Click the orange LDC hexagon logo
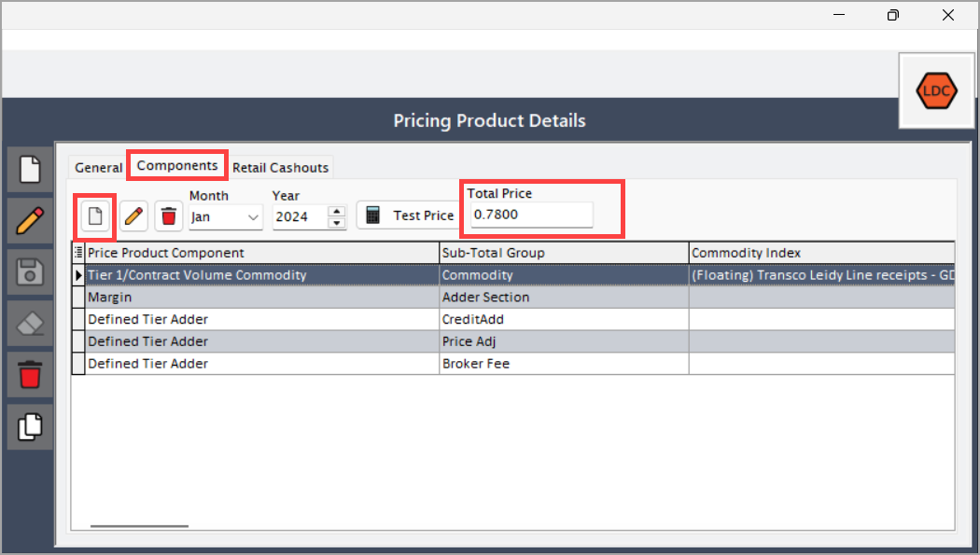 [x=936, y=91]
